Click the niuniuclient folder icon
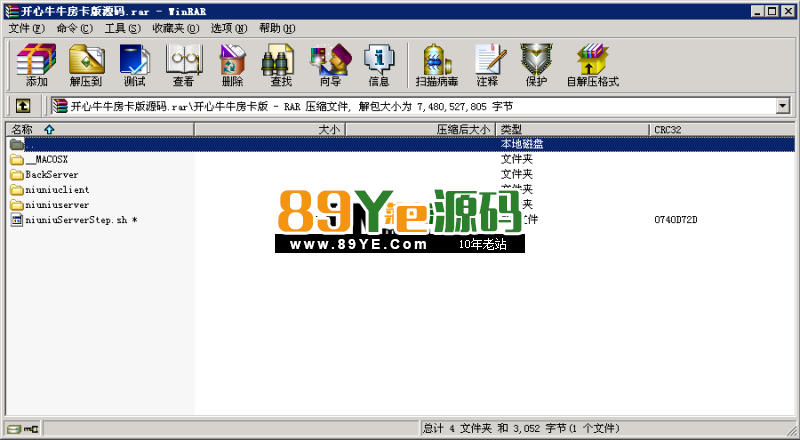 click(x=17, y=190)
